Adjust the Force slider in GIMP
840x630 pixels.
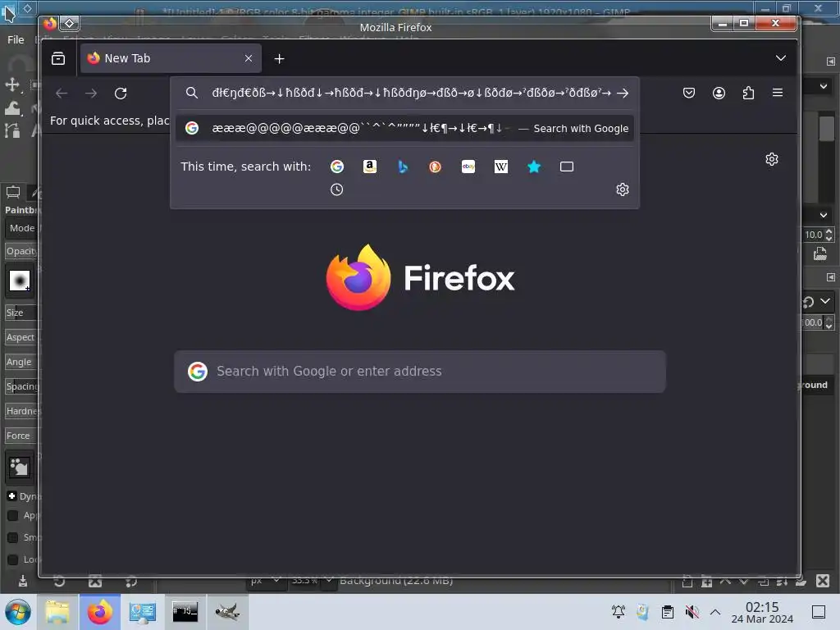[x=21, y=436]
